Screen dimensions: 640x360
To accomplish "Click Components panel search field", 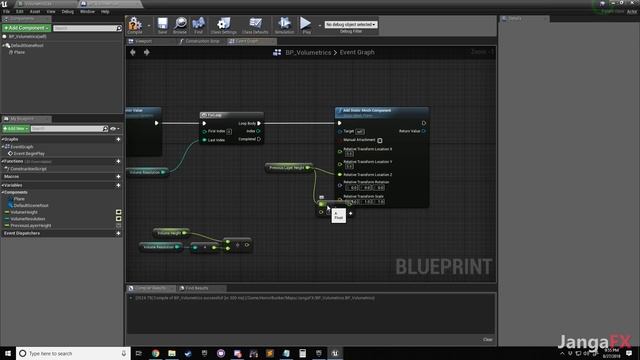I will [x=84, y=28].
